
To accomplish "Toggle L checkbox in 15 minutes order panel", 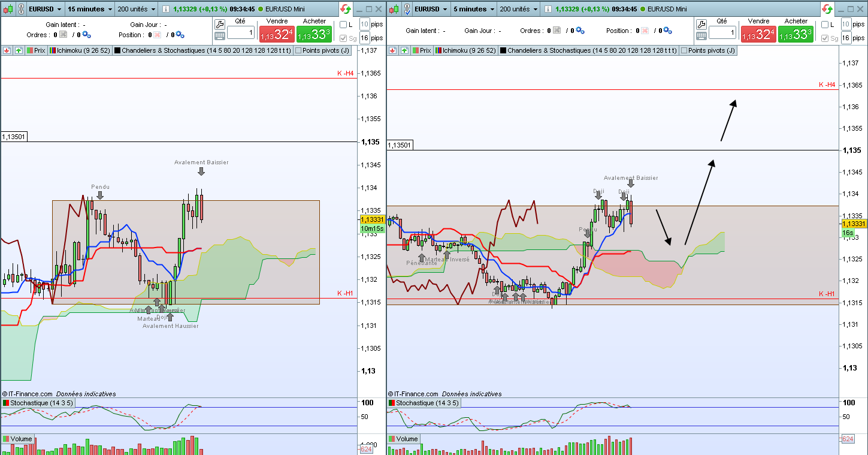I will click(343, 25).
